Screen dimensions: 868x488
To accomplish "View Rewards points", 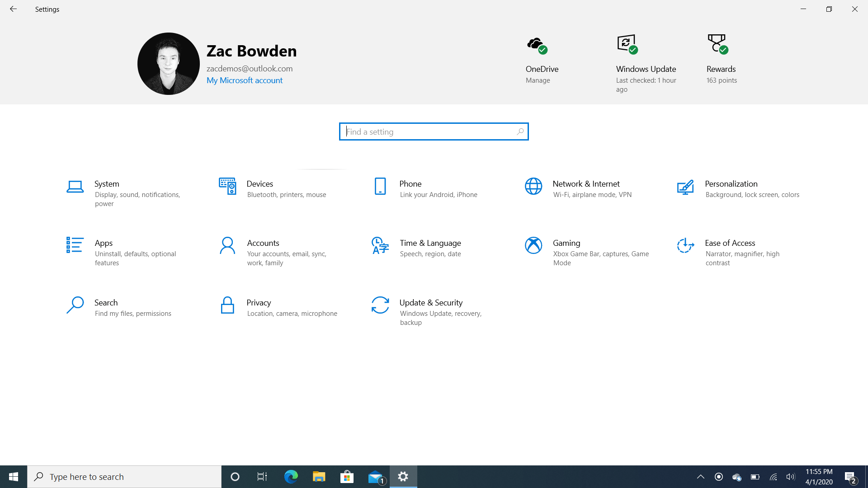I will click(x=721, y=59).
